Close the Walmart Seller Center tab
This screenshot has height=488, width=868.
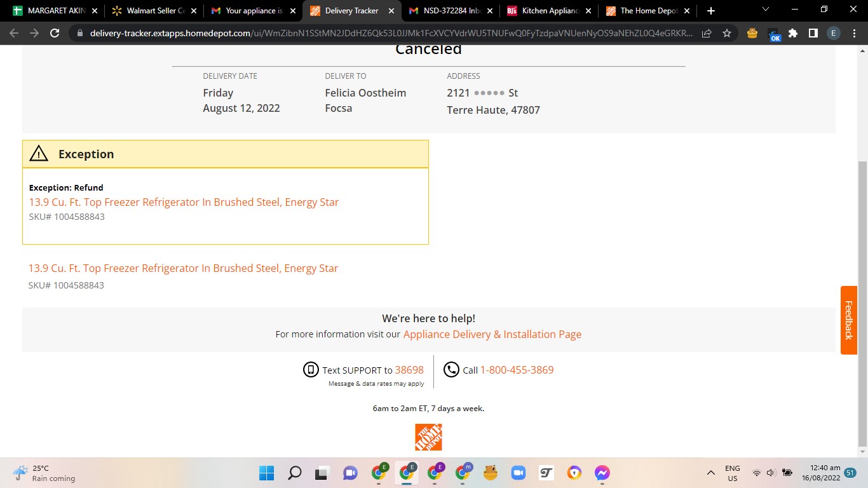coord(193,11)
